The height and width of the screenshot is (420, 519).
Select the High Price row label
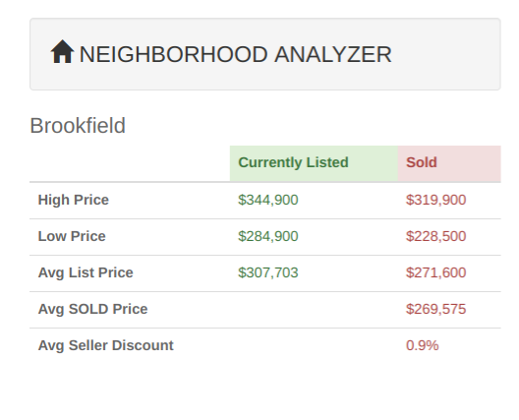tap(74, 200)
